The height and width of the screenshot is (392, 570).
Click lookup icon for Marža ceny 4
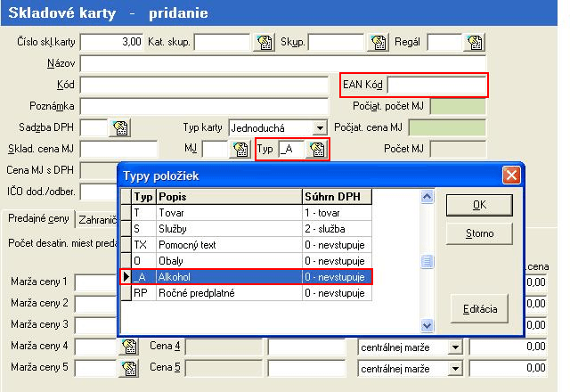129,346
